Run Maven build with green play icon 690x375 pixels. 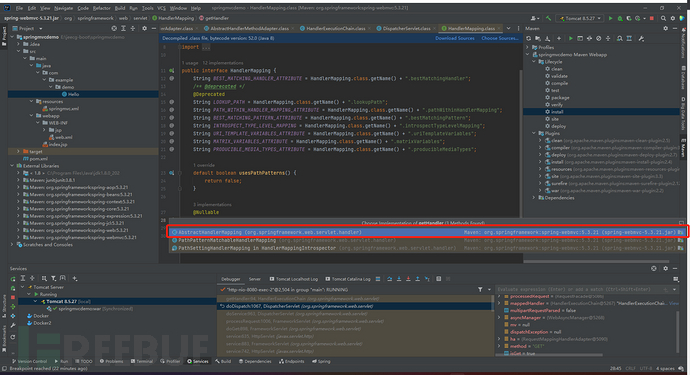571,39
